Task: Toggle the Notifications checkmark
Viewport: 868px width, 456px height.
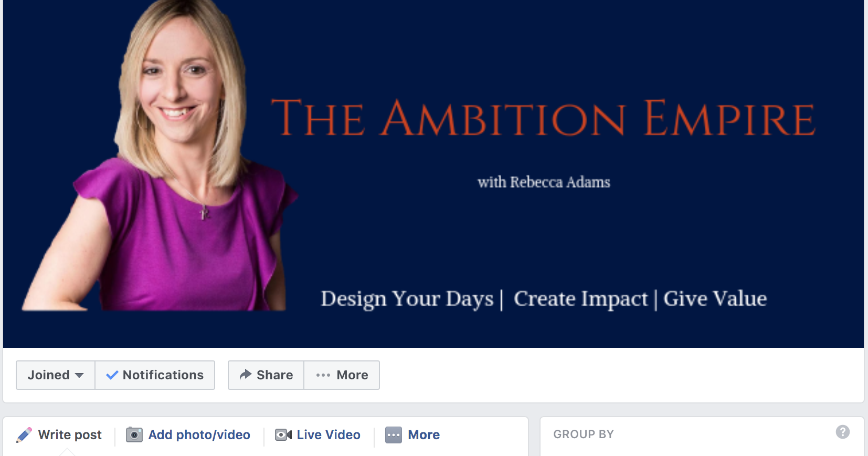Action: pyautogui.click(x=112, y=375)
